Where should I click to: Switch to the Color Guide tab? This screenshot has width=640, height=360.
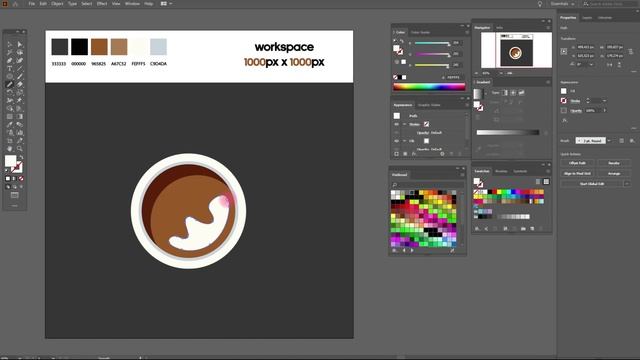pos(420,32)
